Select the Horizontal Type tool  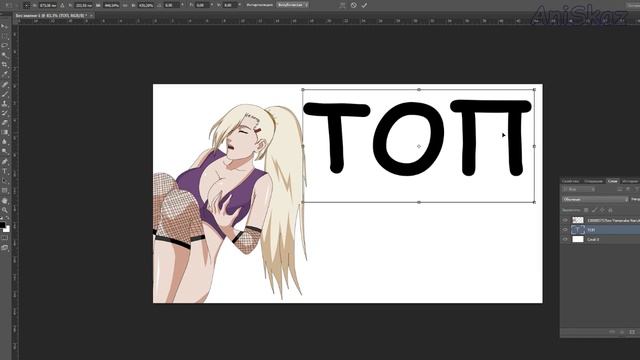4,171
